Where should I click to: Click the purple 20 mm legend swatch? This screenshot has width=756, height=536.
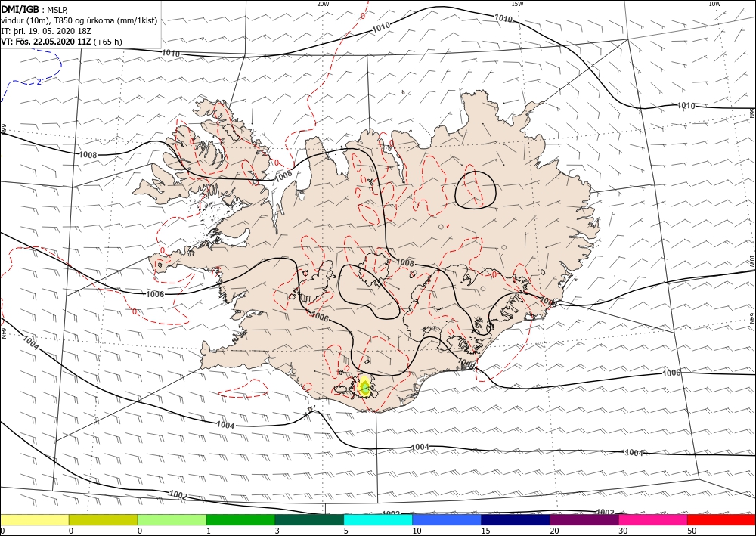tap(584, 519)
